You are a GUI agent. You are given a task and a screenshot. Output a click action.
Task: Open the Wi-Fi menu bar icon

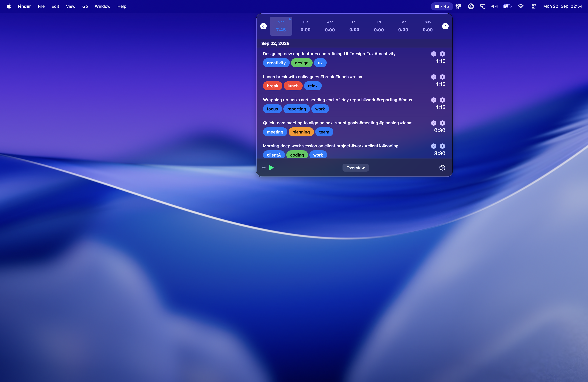click(x=521, y=6)
